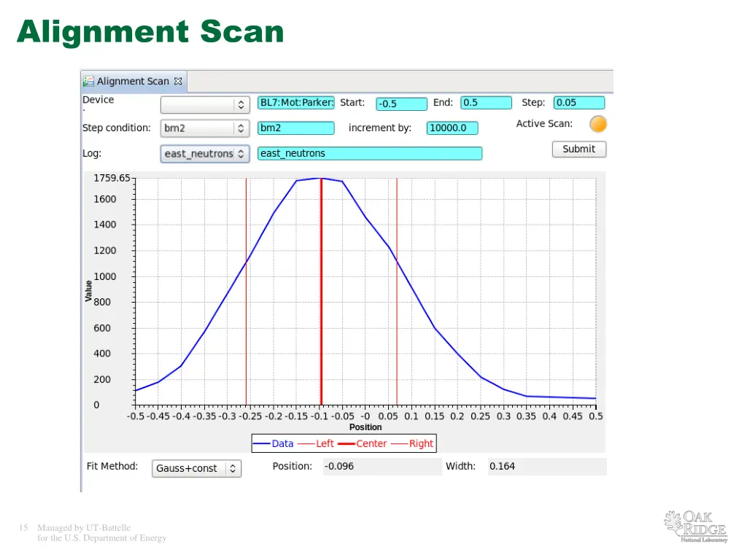Click the Alignment Scan tab icon

88,81
